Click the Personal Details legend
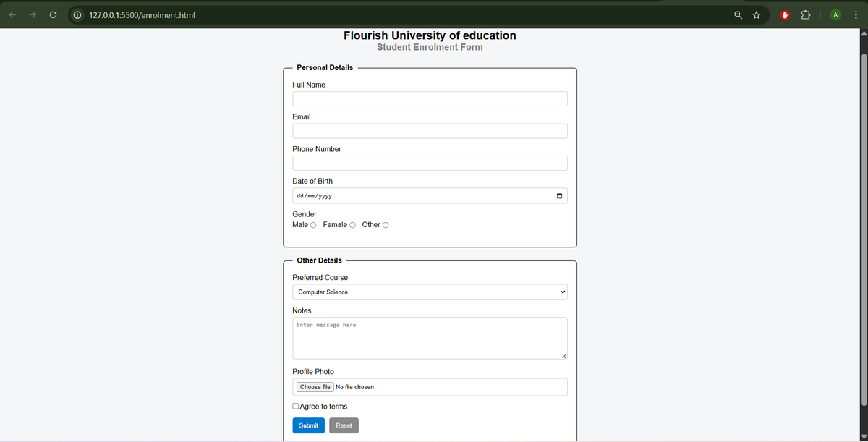 325,67
